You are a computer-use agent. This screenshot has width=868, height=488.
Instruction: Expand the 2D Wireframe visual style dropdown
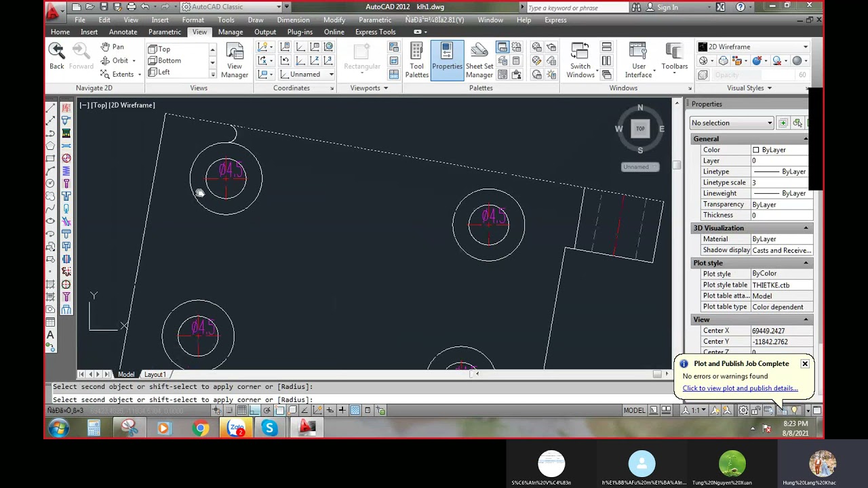tap(753, 47)
